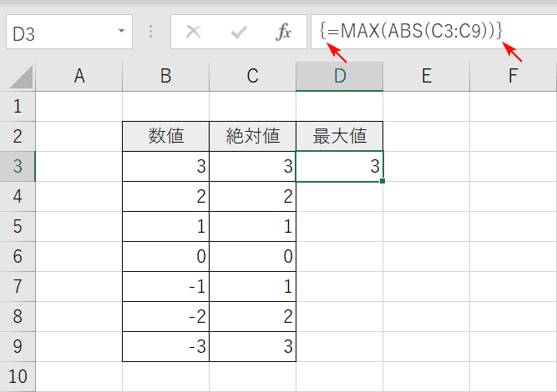The image size is (557, 392).
Task: Click the 絶対値 header cell
Action: [252, 136]
